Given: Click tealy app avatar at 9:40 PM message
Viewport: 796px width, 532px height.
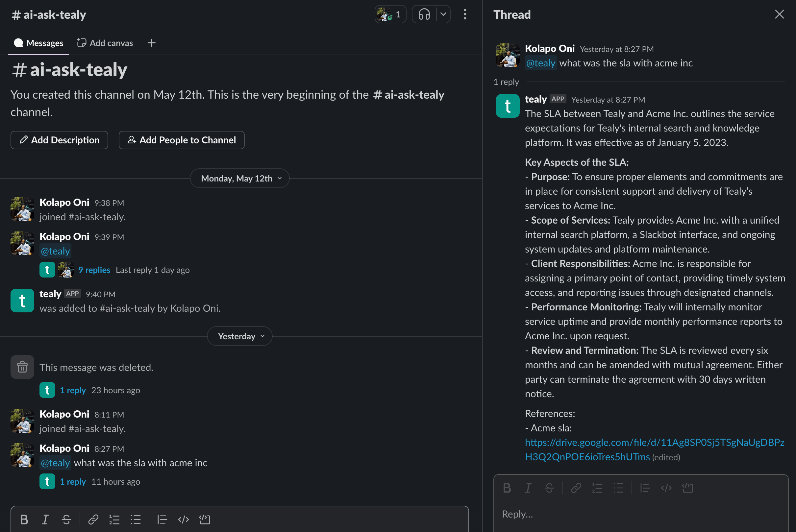Looking at the screenshot, I should point(22,300).
